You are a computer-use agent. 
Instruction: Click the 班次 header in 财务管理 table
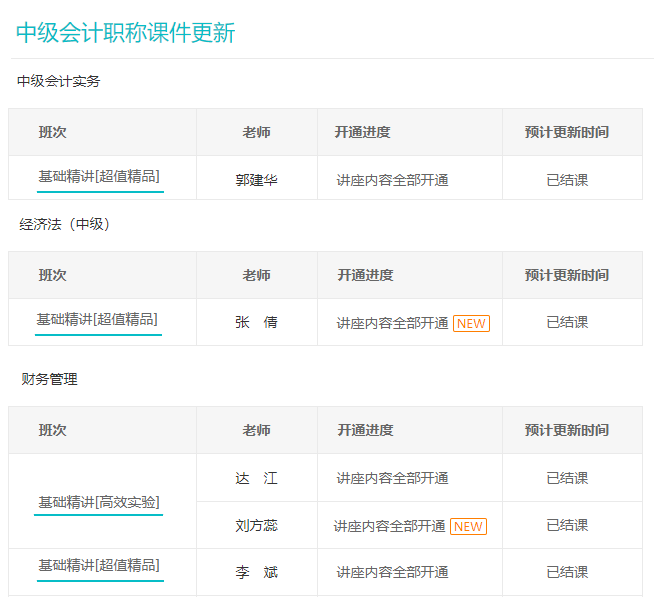52,430
